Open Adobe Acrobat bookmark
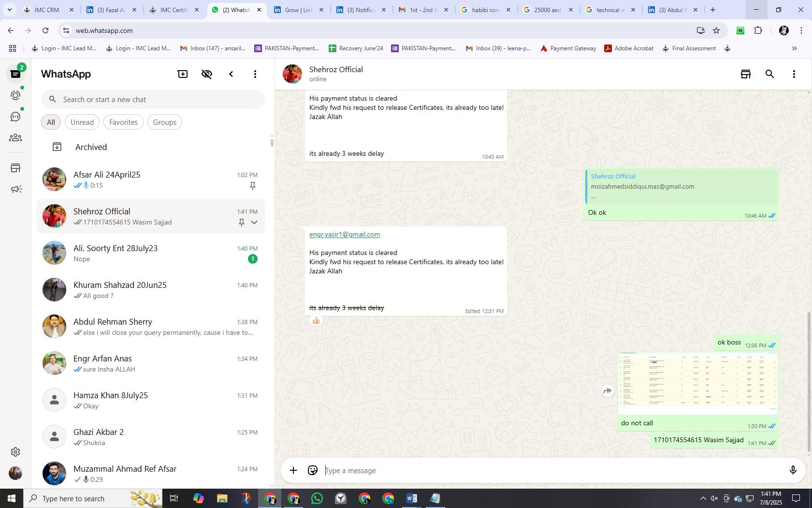Image resolution: width=812 pixels, height=508 pixels. [629, 48]
